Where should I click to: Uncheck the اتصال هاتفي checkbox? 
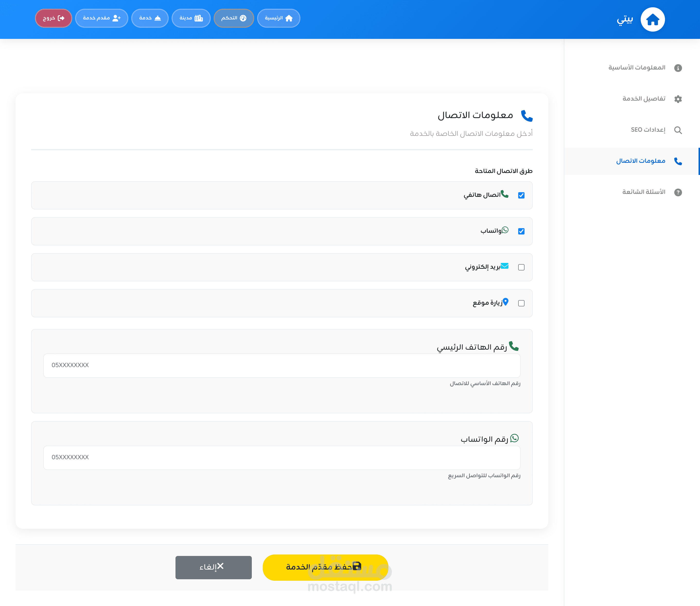[x=521, y=195]
